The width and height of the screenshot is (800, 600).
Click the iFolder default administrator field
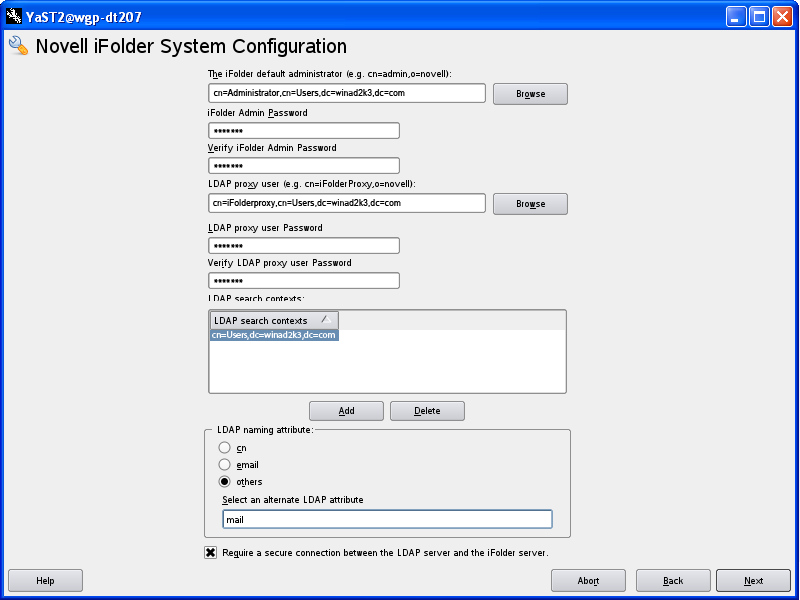(x=347, y=93)
